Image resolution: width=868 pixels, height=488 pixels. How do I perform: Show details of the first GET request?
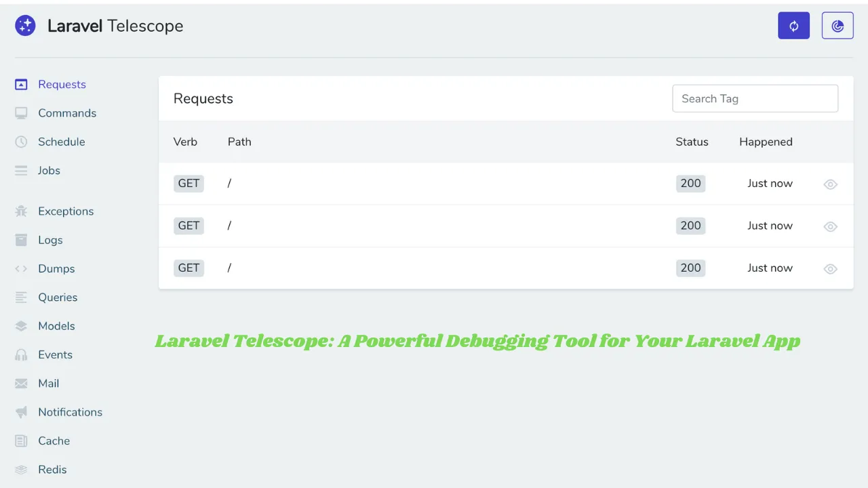(x=830, y=184)
